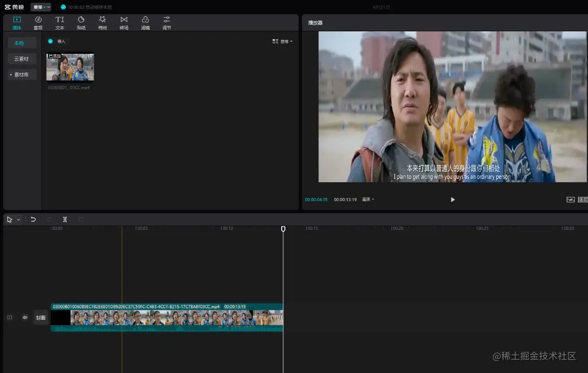Image resolution: width=588 pixels, height=373 pixels.
Task: Open the 菜单 menu dropdown
Action: [41, 7]
